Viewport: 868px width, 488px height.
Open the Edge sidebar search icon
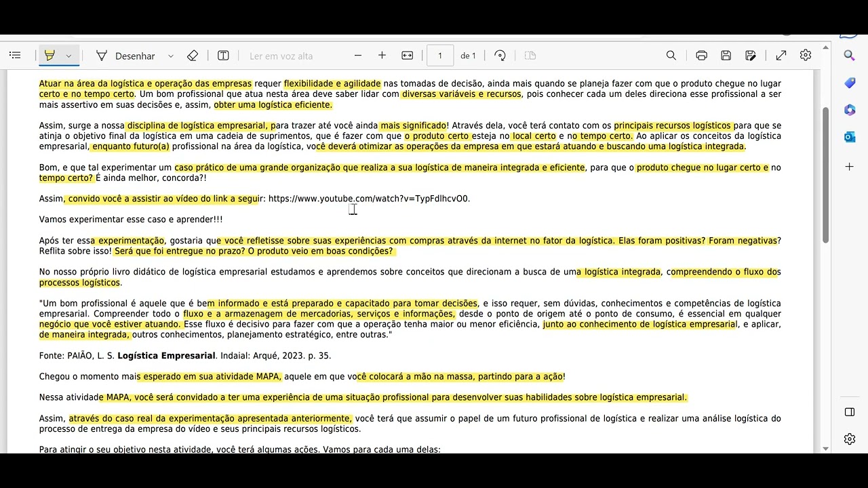coord(850,56)
